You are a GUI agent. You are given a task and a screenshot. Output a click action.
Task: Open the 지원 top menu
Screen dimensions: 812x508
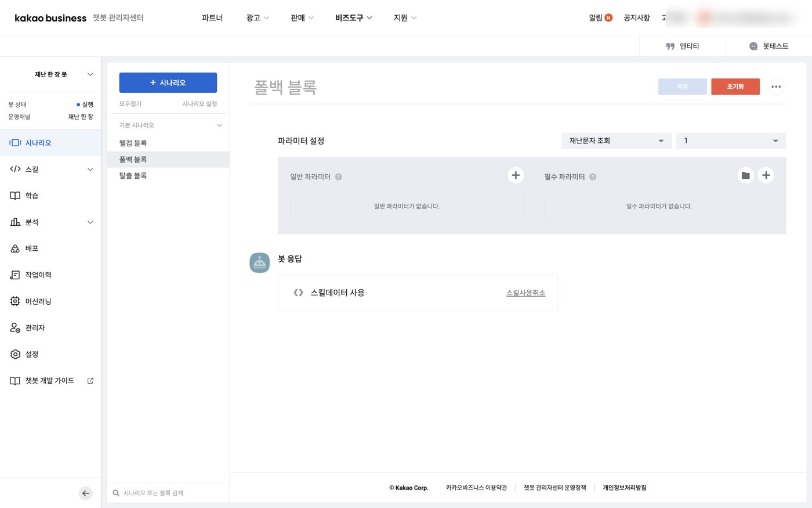tap(405, 18)
